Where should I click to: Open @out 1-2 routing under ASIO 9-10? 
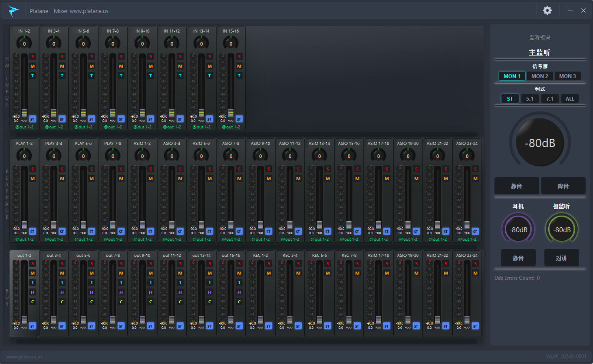(x=260, y=239)
